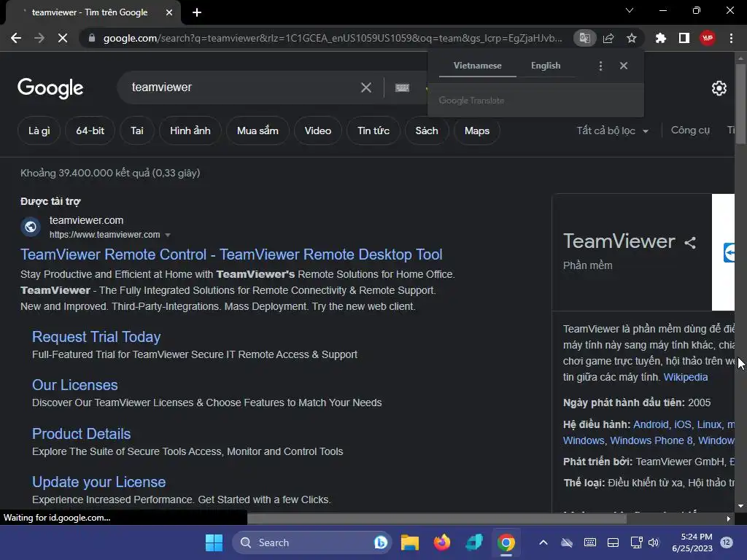Open the iOS operating system link
Image resolution: width=747 pixels, height=560 pixels.
tap(683, 424)
